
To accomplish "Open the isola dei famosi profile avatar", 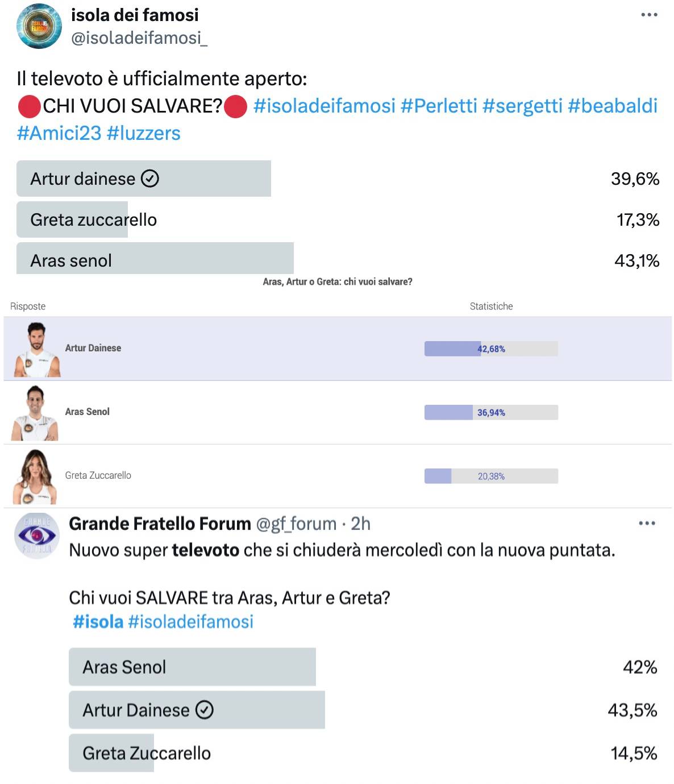I will tap(39, 26).
